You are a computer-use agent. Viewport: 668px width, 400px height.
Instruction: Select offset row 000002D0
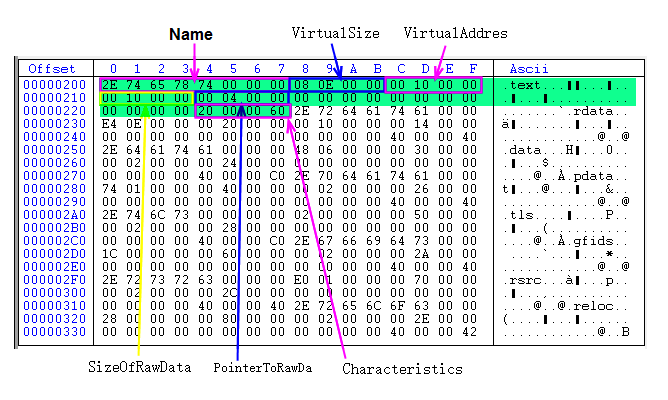pos(55,254)
